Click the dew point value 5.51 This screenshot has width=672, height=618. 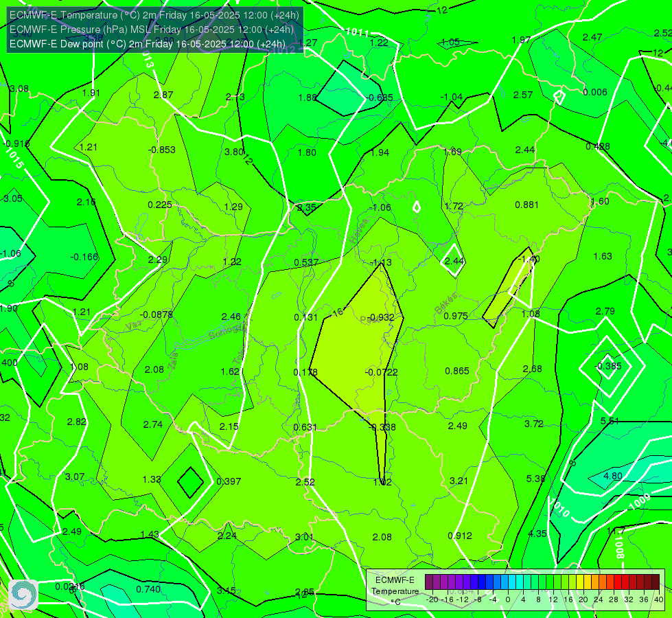pos(610,421)
